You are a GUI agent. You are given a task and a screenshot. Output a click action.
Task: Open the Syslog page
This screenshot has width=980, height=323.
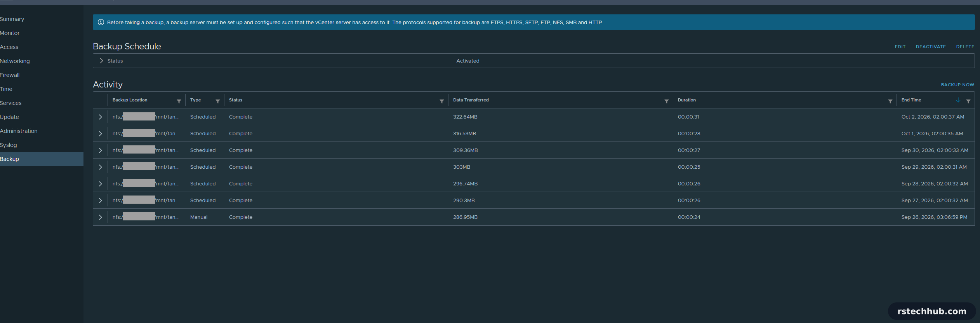coord(8,145)
